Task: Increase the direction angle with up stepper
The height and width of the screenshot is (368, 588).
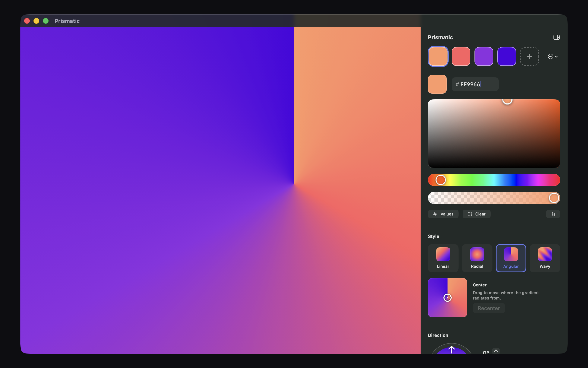Action: (x=496, y=351)
